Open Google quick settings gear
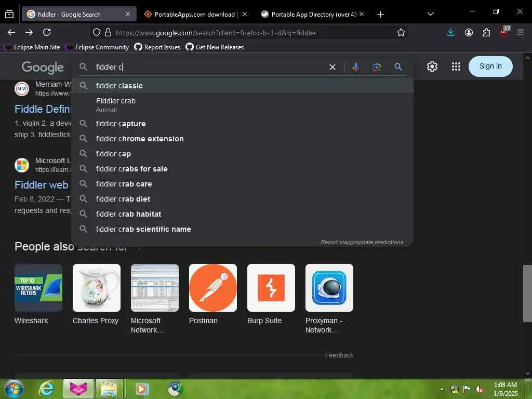Screen dimensions: 532x399 [432, 66]
